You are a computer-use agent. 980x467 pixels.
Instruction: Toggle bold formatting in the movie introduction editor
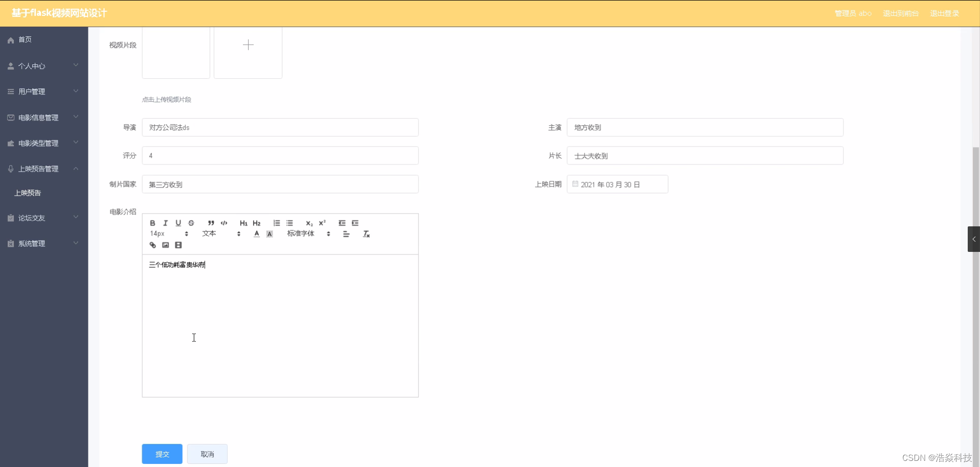pyautogui.click(x=152, y=223)
